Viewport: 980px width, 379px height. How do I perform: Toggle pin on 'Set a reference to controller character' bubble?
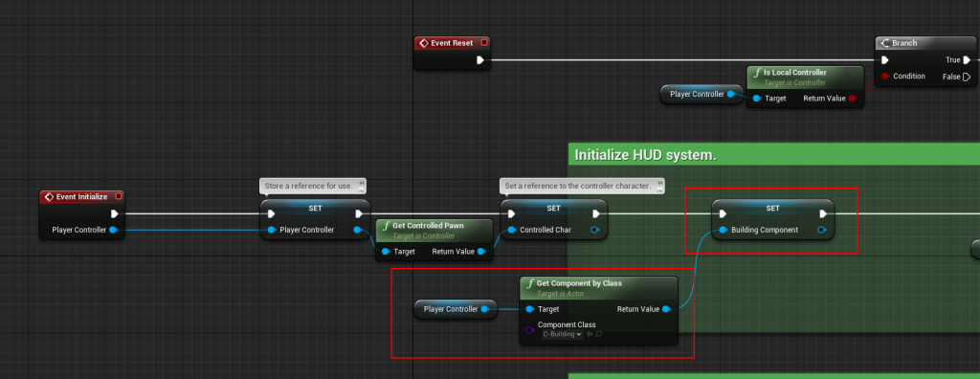point(660,182)
